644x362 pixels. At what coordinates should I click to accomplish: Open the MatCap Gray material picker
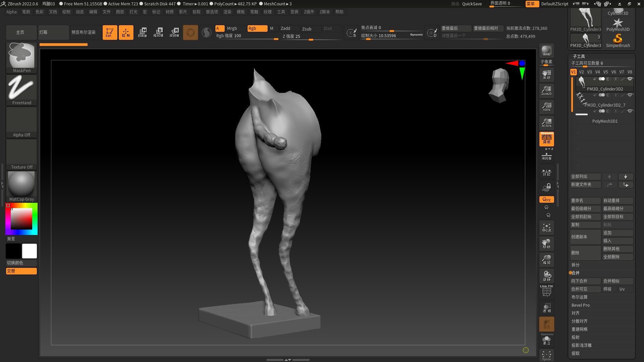[x=21, y=184]
